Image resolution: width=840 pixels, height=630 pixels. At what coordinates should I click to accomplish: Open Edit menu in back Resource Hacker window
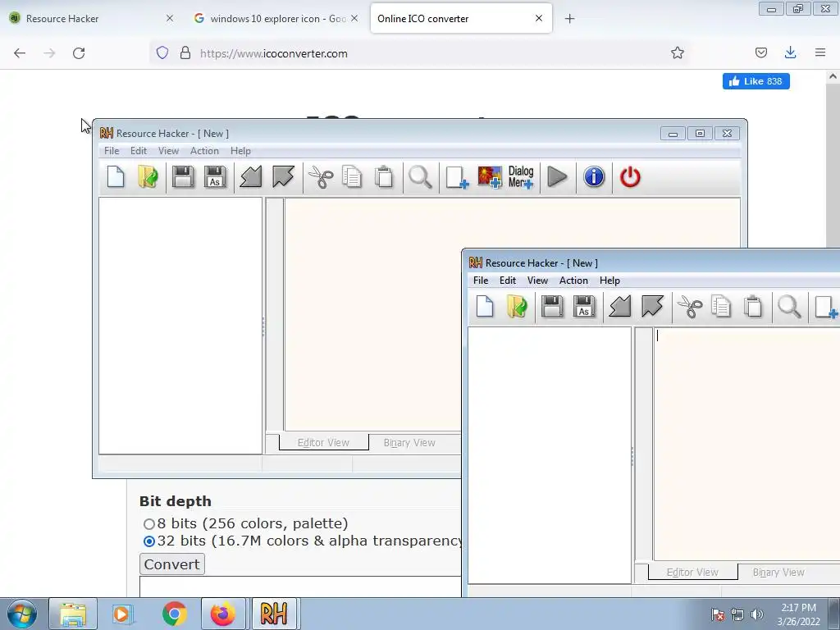(x=138, y=151)
